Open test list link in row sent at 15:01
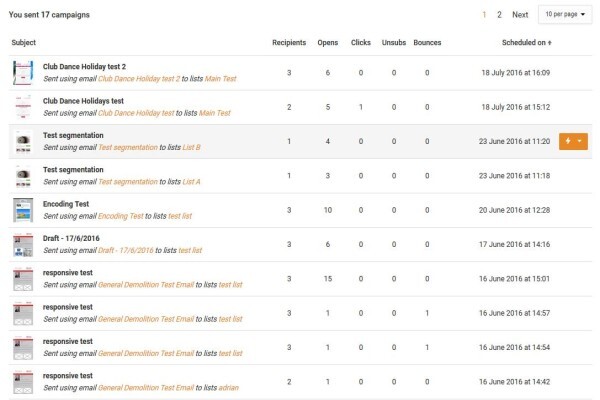Screen dimensions: 600x400 coord(230,285)
